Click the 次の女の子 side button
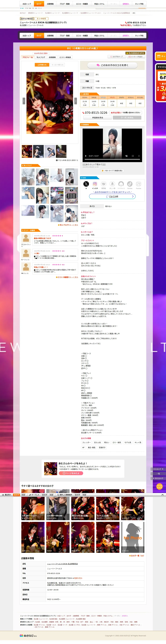Image resolution: width=166 pixels, height=644 pixels. [x=158, y=469]
